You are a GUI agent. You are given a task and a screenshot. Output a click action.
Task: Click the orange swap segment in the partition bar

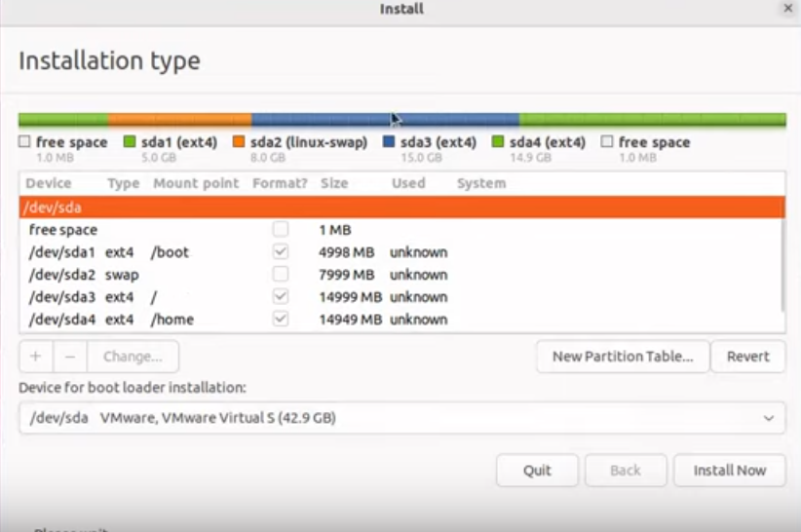pyautogui.click(x=179, y=120)
